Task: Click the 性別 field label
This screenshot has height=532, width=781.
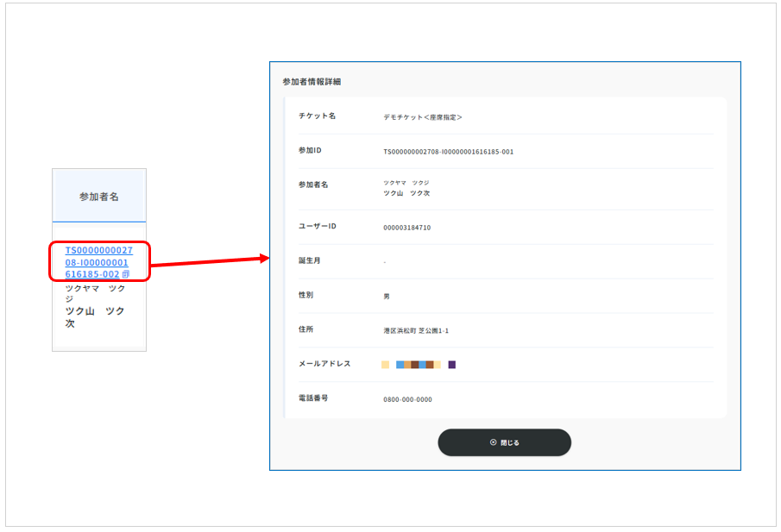Action: [x=305, y=295]
